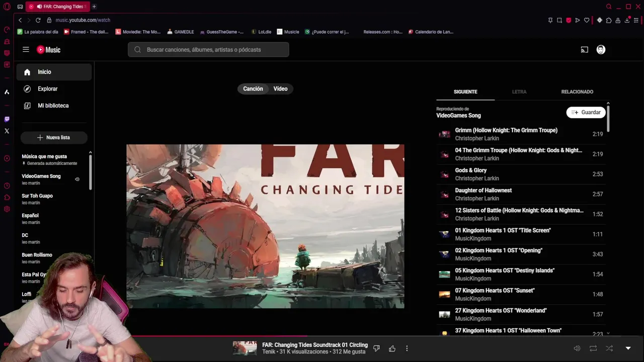Open 27 Kingdom Hearts Wonderland track
Screen dimensions: 644x362
(x=521, y=315)
